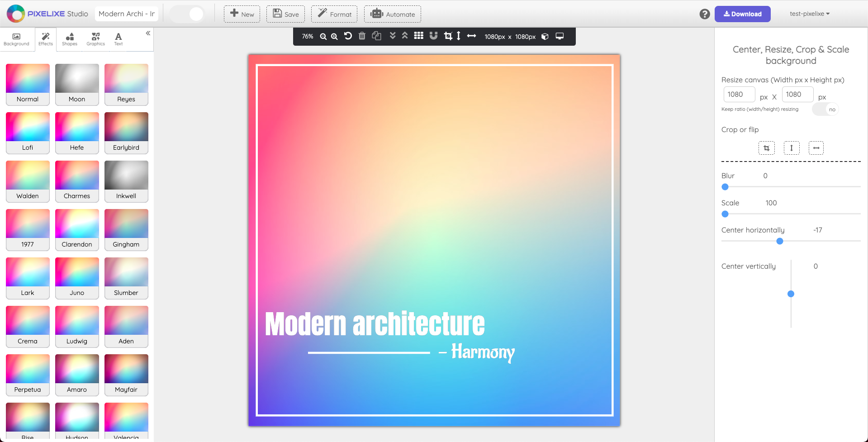Screen dimensions: 868x442
Task: Adjust the Blur slider handle
Action: point(725,187)
